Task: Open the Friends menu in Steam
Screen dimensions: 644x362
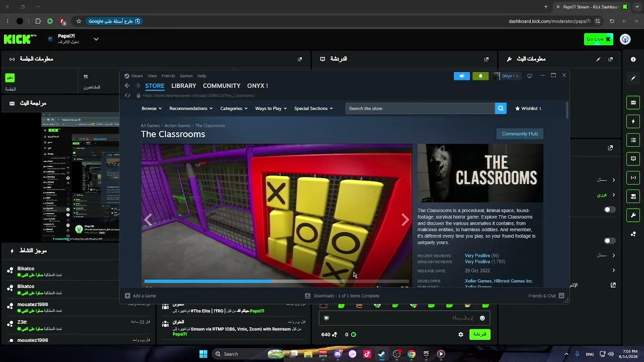Action: pyautogui.click(x=168, y=76)
